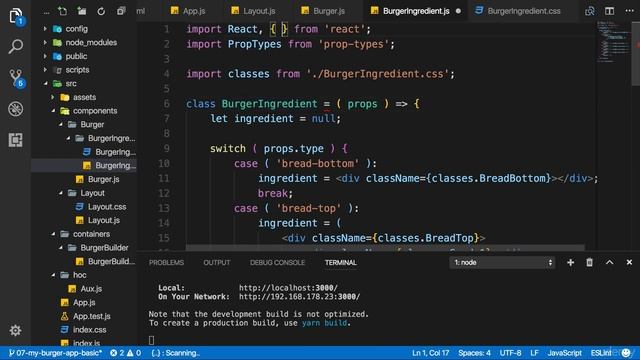The width and height of the screenshot is (640, 360).
Task: Click 'Ln 1, Col 17' in status bar
Action: [431, 353]
